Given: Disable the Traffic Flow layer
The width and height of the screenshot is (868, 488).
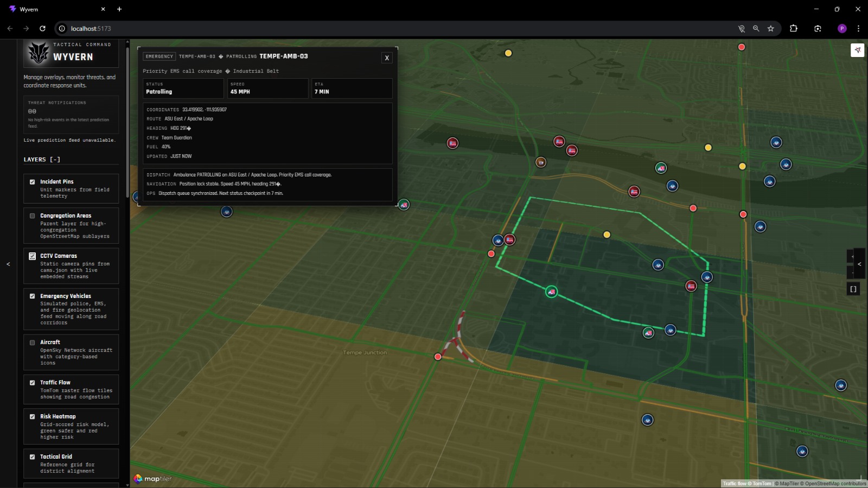Looking at the screenshot, I should point(33,383).
